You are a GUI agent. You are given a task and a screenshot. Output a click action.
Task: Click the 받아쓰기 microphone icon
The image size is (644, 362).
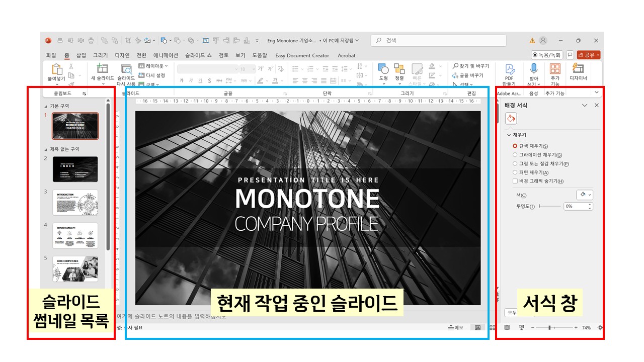tap(534, 68)
